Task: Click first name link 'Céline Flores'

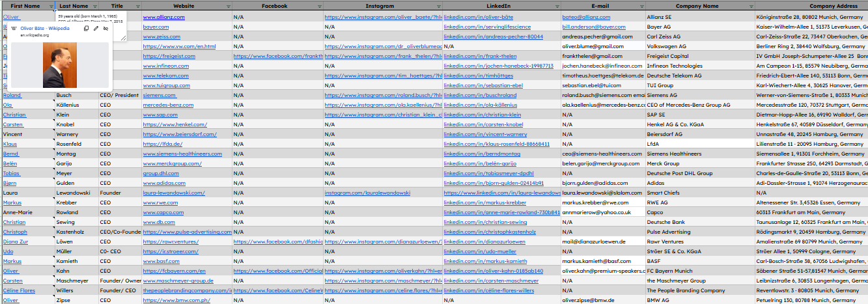Action: [19, 290]
